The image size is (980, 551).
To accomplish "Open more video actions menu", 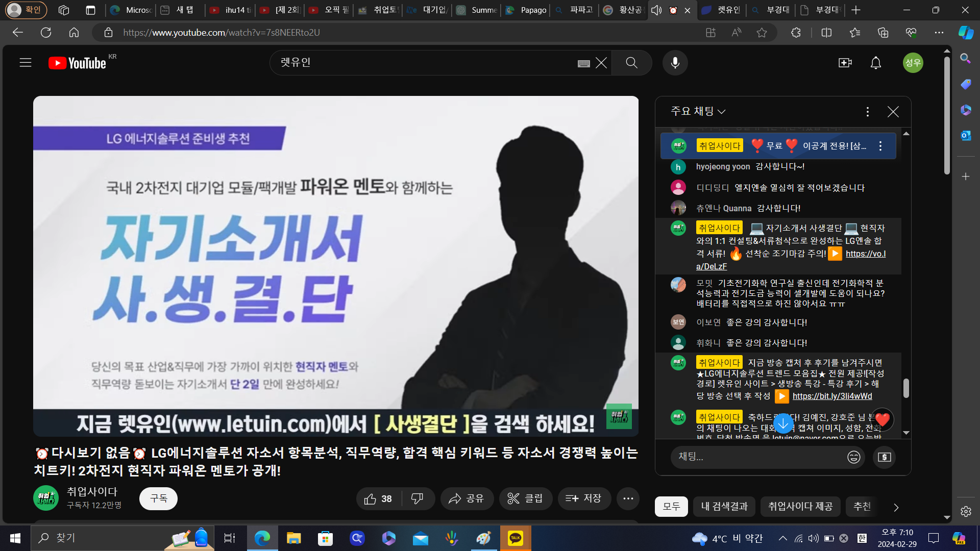I will pyautogui.click(x=628, y=498).
